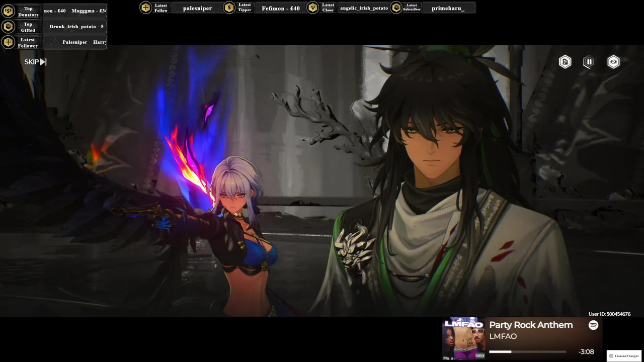
Task: Click palesniper in the Latest Follow bar
Action: (197, 8)
